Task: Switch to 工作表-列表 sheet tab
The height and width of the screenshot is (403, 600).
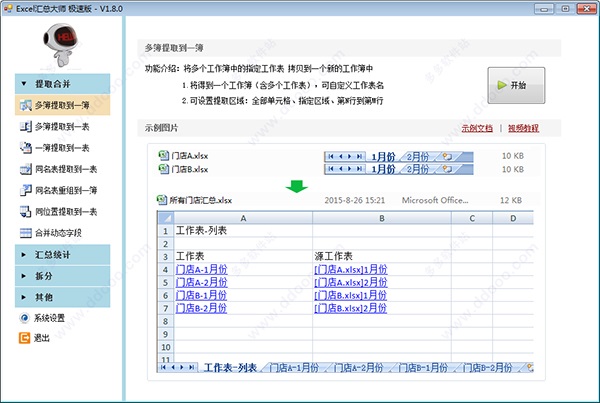Action: 230,368
